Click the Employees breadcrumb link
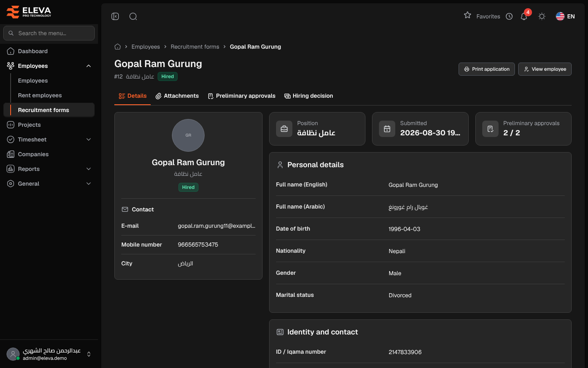This screenshot has width=588, height=368. [x=146, y=47]
